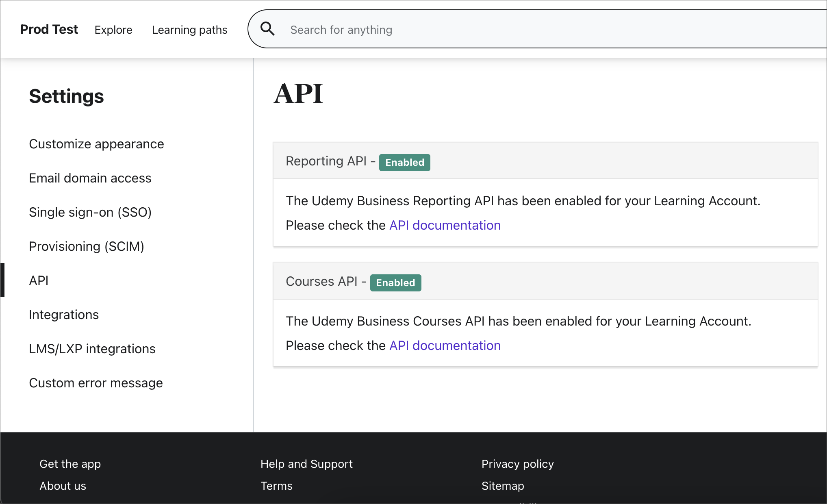Click the Custom error message sidebar item
Screen dimensions: 827x504
point(96,383)
